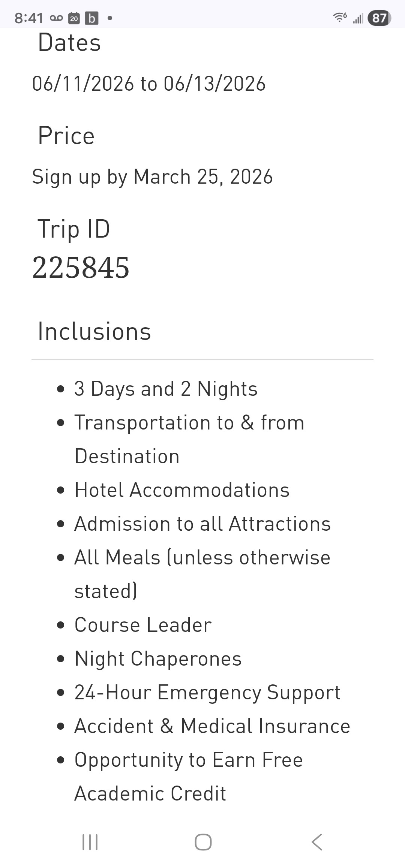Open recent apps from navigation bar

90,842
